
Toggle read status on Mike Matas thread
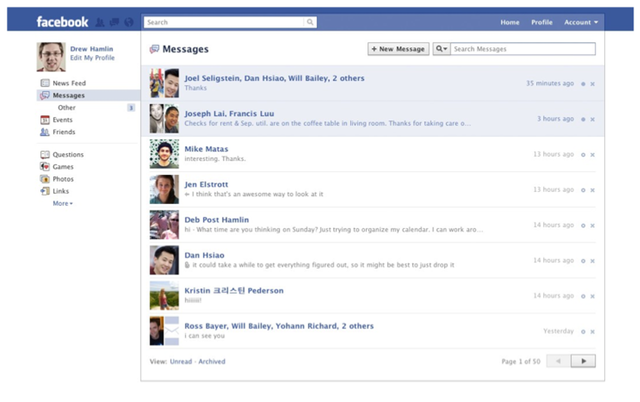[x=583, y=155]
